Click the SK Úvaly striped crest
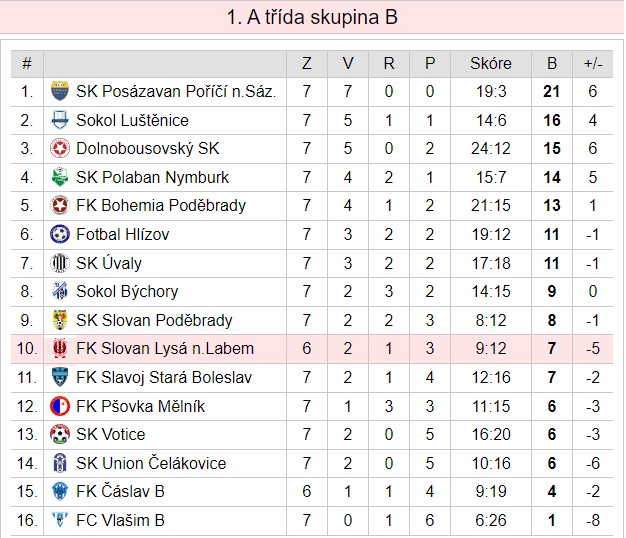This screenshot has width=626, height=538. click(60, 263)
